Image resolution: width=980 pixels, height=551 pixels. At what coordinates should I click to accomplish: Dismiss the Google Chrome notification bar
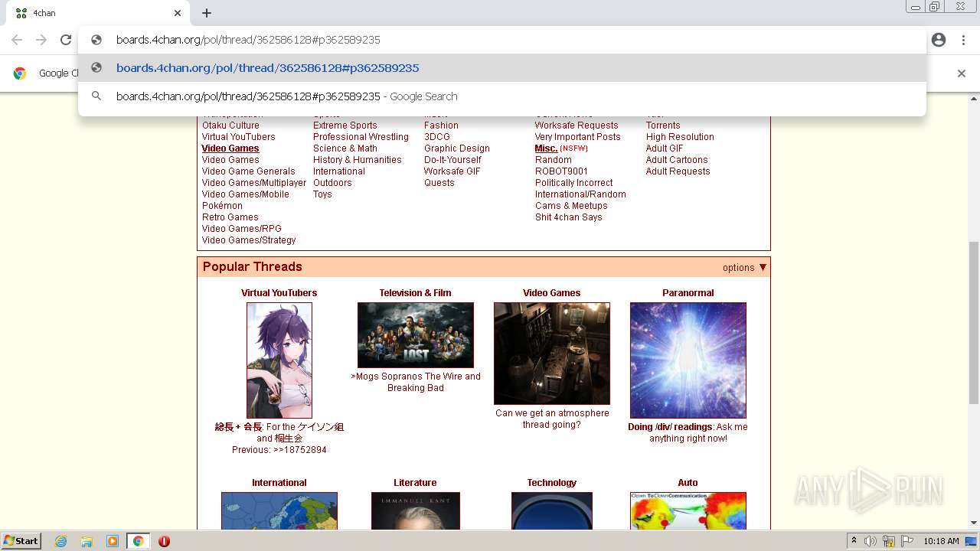coord(962,73)
